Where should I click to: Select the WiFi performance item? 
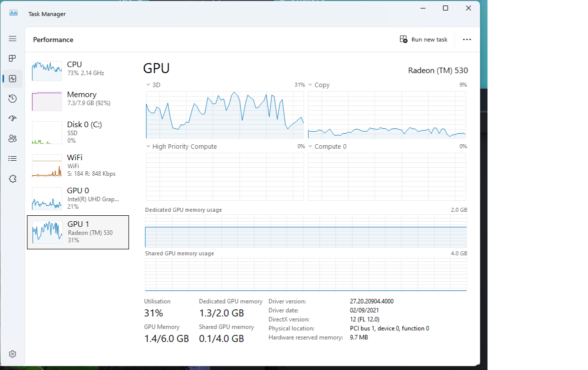pyautogui.click(x=77, y=165)
